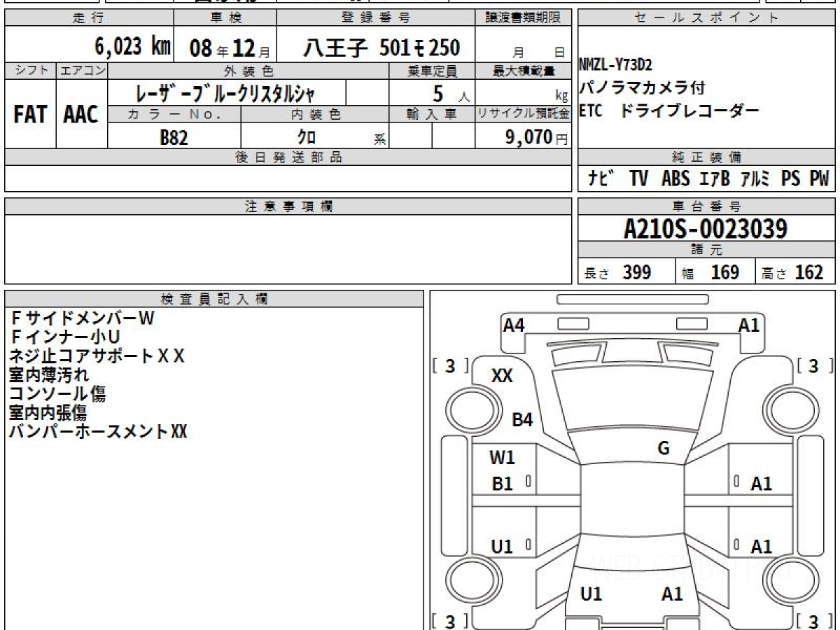Click the FAT shift type cell
The height and width of the screenshot is (630, 840).
30,115
